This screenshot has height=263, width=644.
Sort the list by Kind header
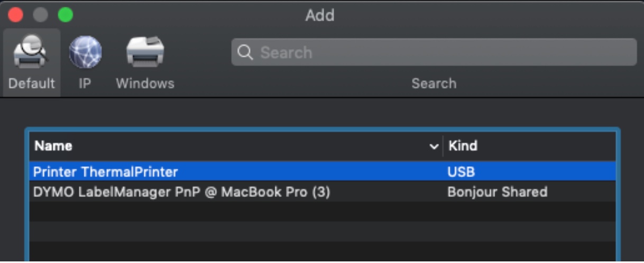tap(463, 146)
